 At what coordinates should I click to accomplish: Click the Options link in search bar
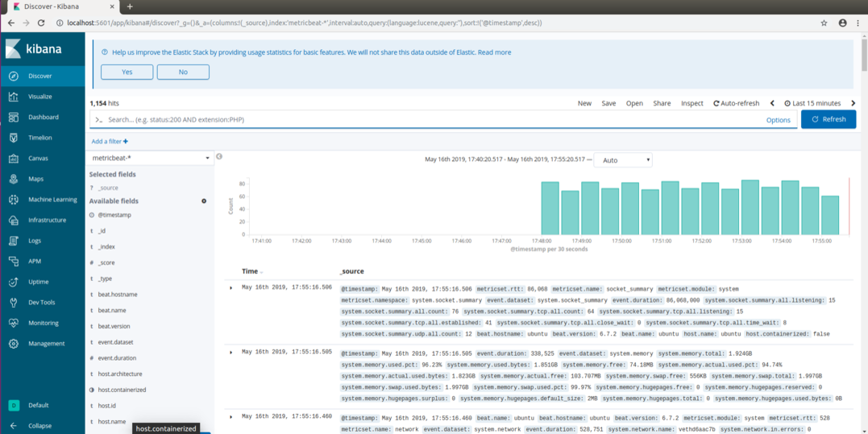(778, 120)
